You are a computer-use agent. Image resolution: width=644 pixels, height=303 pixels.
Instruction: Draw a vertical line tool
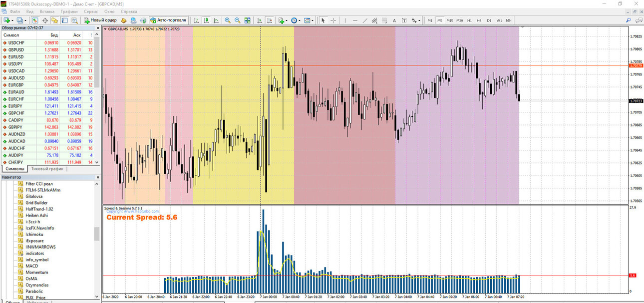tap(345, 20)
